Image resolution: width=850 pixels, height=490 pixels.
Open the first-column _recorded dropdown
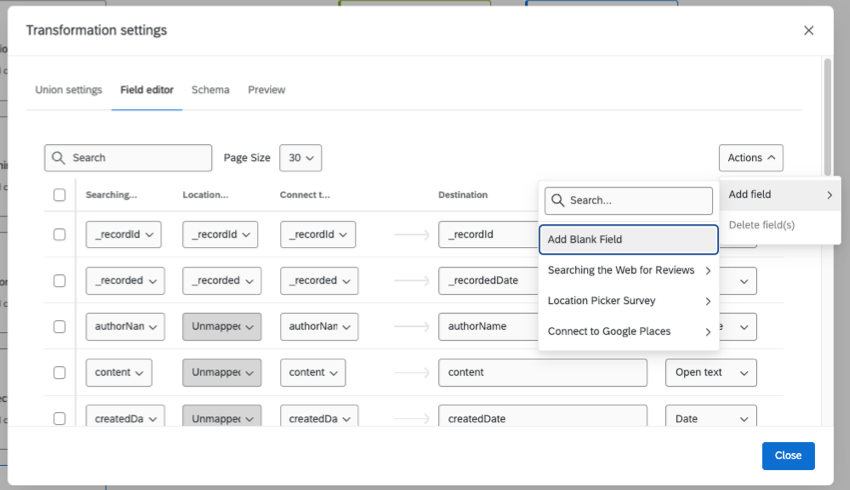(125, 280)
